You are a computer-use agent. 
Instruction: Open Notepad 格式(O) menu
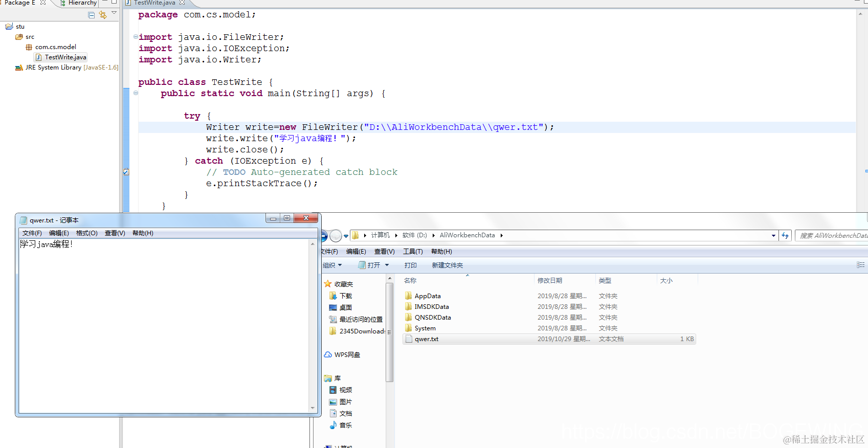click(x=86, y=233)
